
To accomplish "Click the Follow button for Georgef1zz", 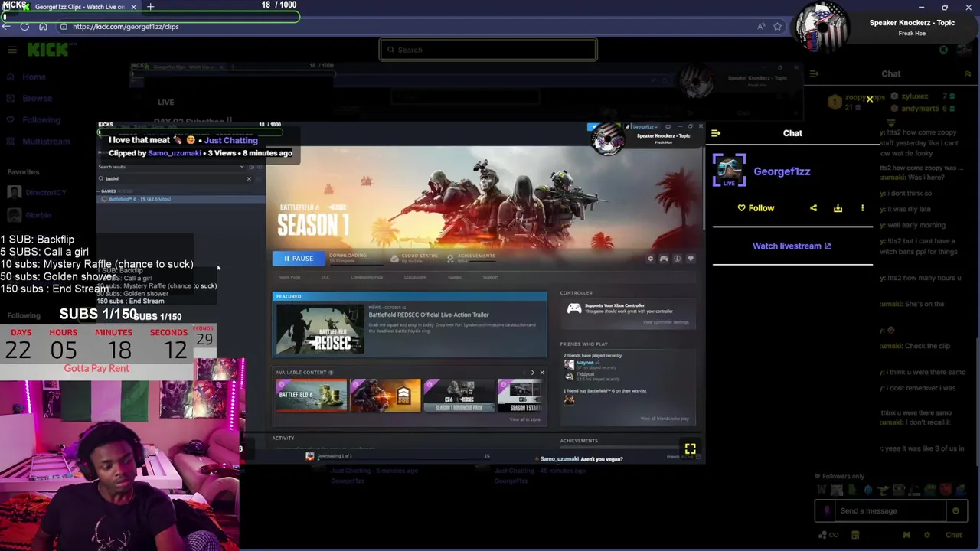I will coord(756,208).
